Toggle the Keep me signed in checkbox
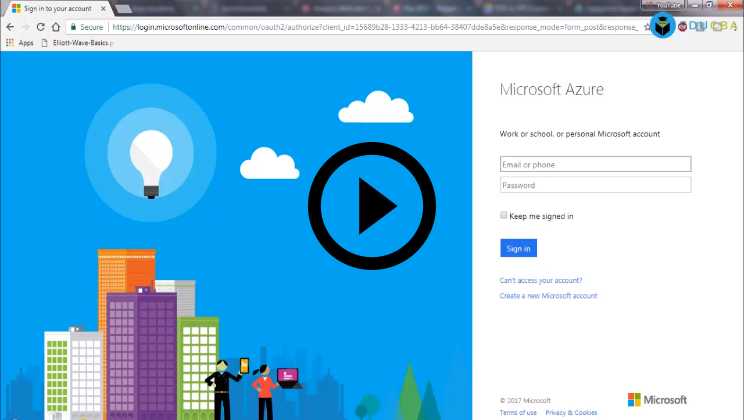The height and width of the screenshot is (420, 744). click(x=504, y=215)
